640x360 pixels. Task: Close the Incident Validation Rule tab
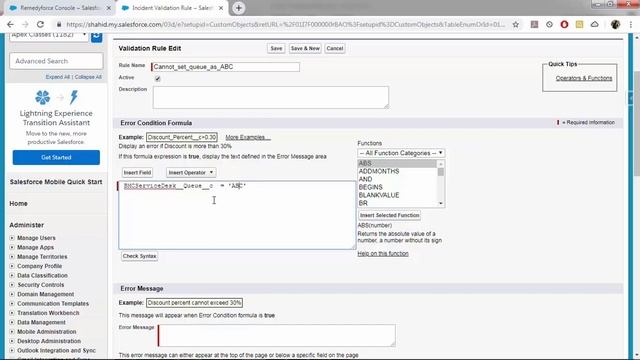(221, 8)
